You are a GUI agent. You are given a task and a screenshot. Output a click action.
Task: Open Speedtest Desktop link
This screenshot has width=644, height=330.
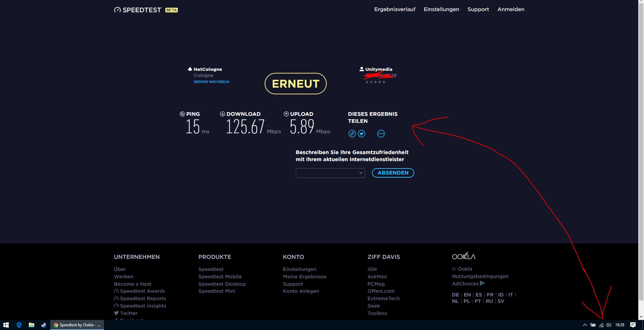click(x=222, y=284)
